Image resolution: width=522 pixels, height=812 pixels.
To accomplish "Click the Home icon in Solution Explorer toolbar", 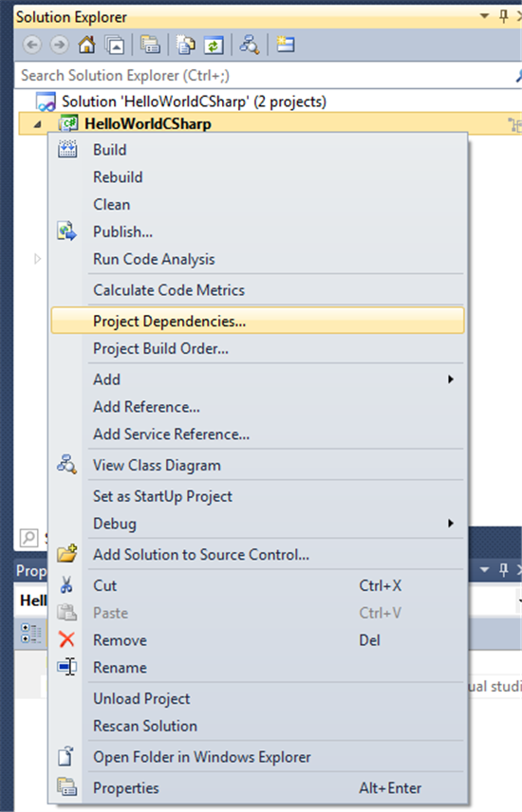I will coord(86,45).
